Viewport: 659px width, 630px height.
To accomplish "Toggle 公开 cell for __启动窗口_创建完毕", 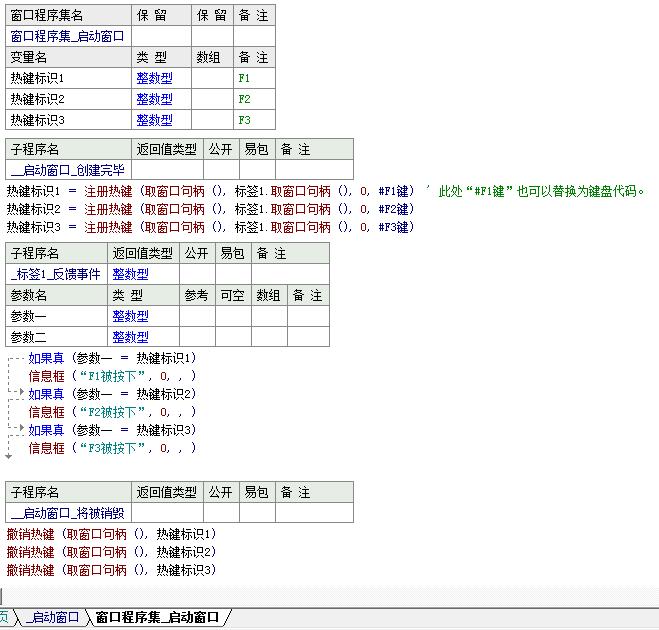I will [221, 170].
